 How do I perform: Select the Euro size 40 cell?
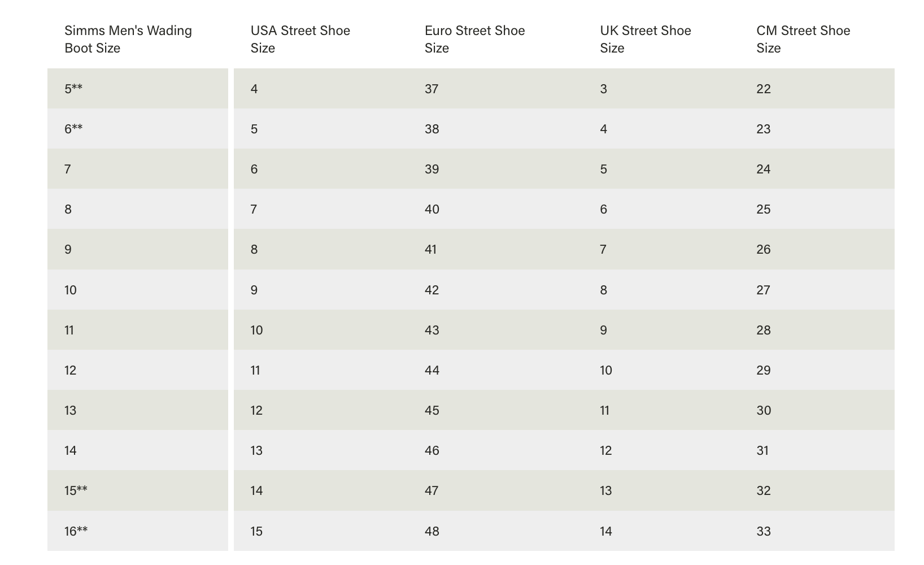pyautogui.click(x=432, y=209)
